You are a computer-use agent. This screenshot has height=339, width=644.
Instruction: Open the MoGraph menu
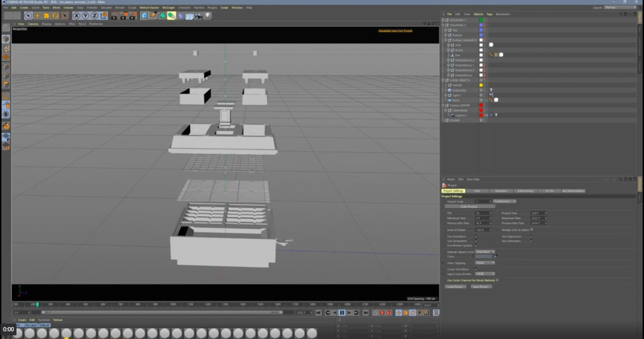pos(168,8)
